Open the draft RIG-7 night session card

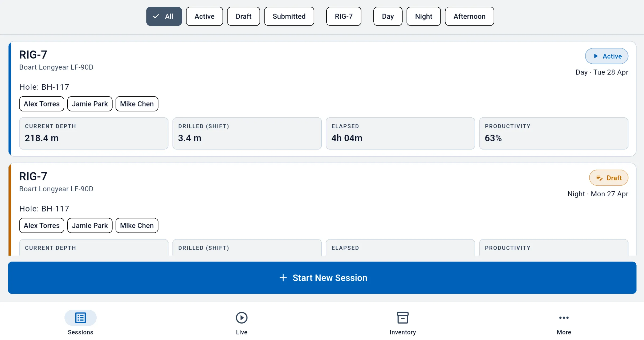[322, 209]
